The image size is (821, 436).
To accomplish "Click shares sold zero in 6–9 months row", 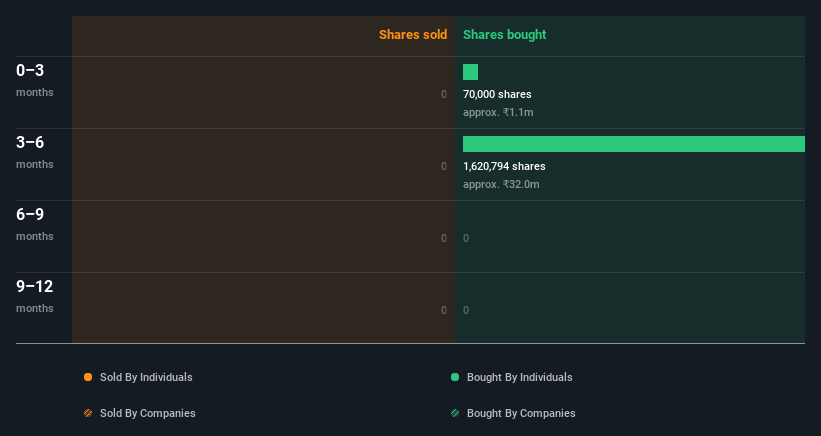I will pyautogui.click(x=444, y=238).
